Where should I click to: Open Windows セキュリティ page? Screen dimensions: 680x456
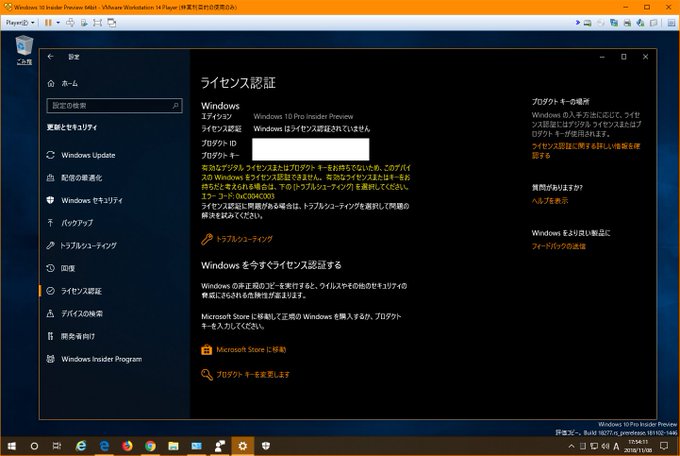[x=85, y=200]
